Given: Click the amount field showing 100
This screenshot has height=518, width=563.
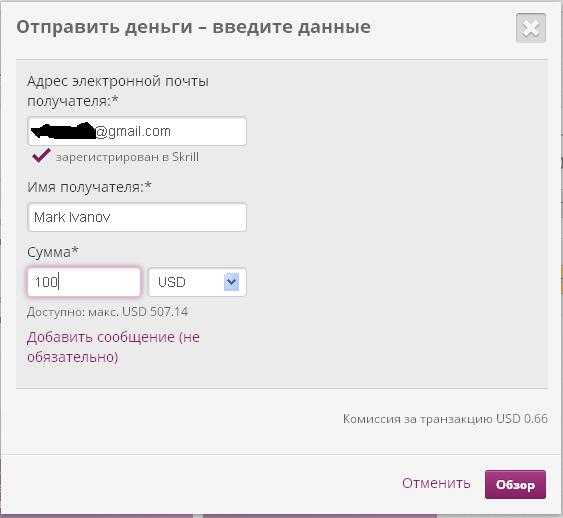Looking at the screenshot, I should (84, 282).
